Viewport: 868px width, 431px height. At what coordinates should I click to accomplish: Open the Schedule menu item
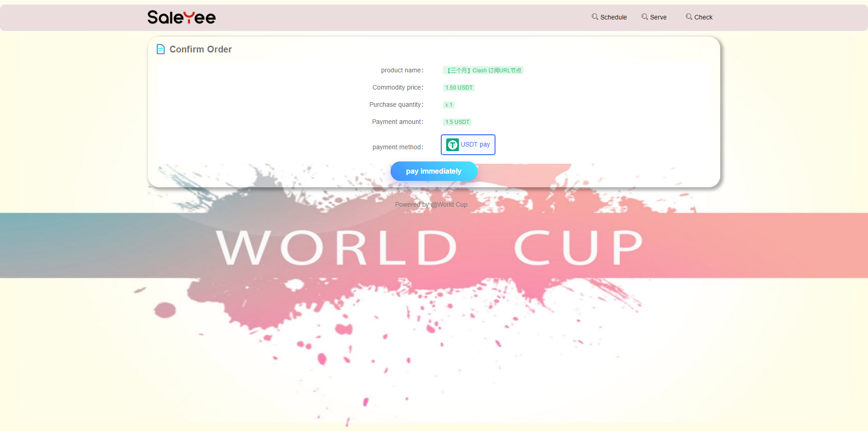click(x=609, y=17)
